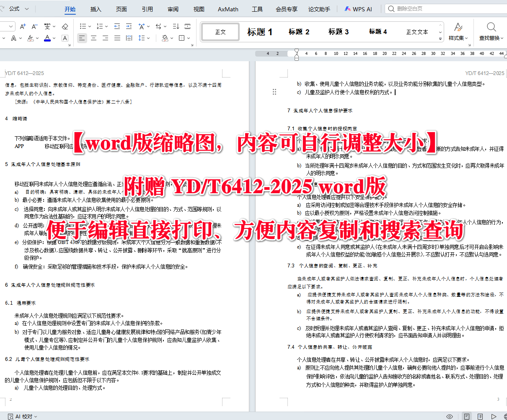Apply the 标题 3 style

338,32
